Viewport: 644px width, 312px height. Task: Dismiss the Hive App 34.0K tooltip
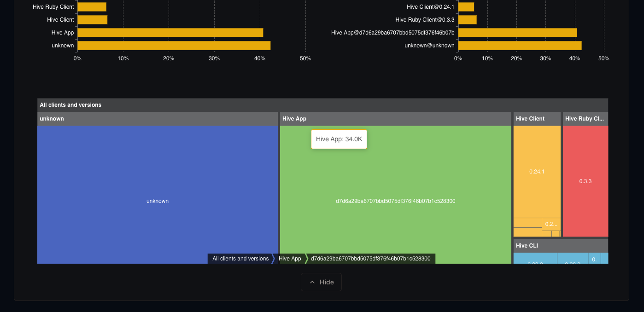tap(339, 139)
